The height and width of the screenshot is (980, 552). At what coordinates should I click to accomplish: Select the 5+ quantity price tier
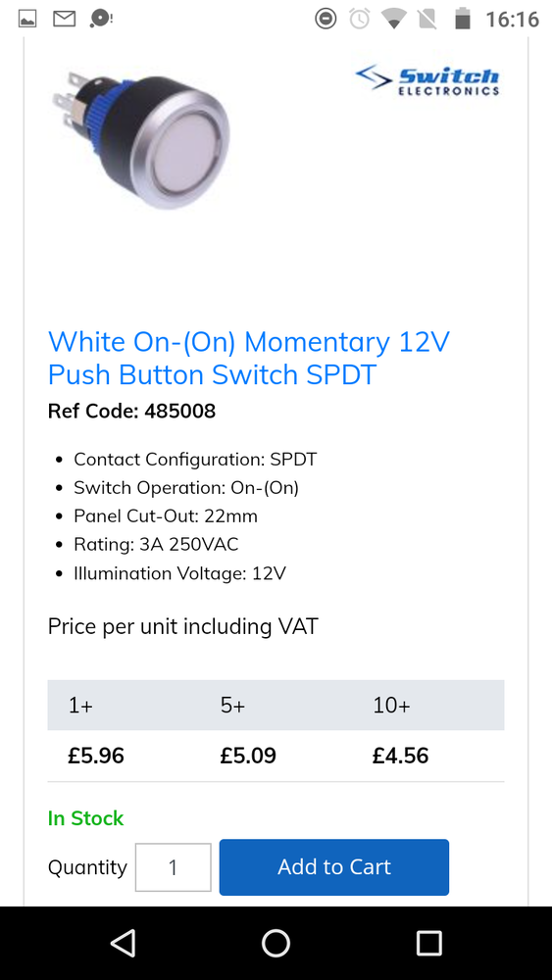coord(232,706)
